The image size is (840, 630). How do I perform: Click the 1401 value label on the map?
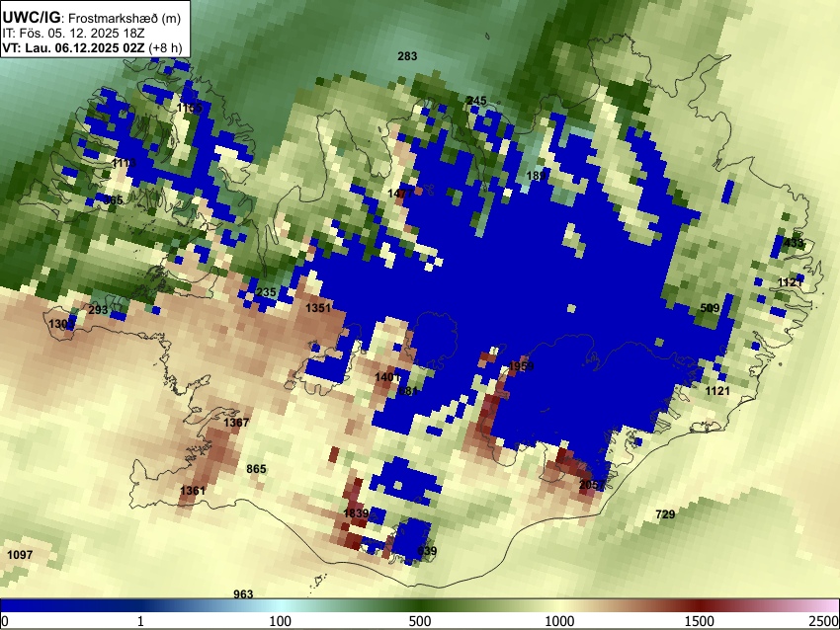click(x=387, y=378)
